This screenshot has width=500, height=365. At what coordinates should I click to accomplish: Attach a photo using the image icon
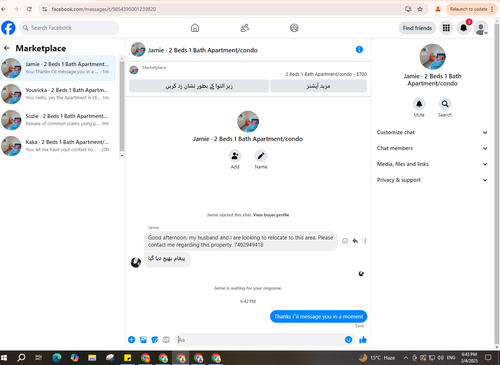tap(143, 340)
